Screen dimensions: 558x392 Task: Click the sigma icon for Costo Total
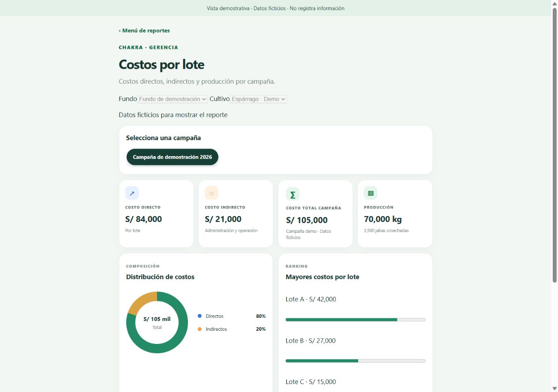pyautogui.click(x=292, y=194)
